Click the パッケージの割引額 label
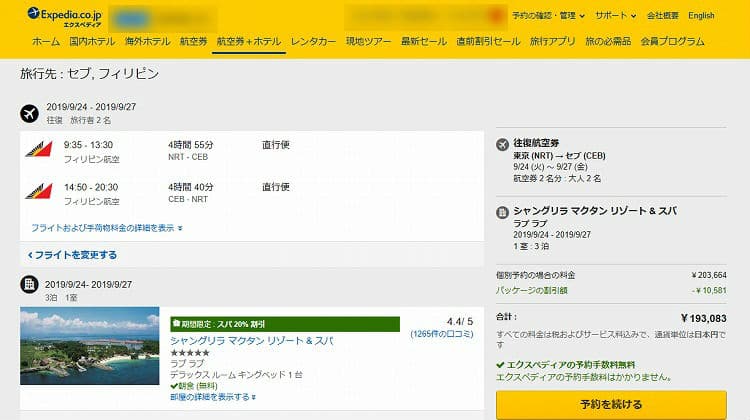The height and width of the screenshot is (420, 750). click(x=531, y=290)
